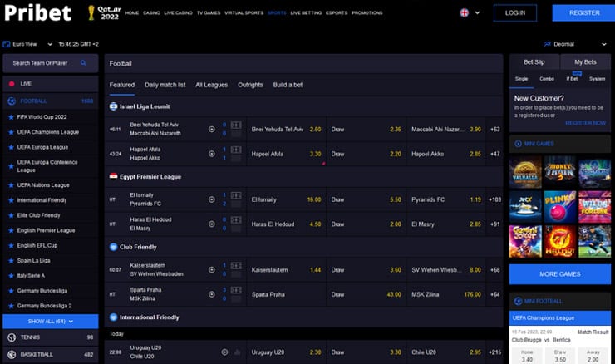Click the Mini Games section icon
615x364 pixels.
coord(518,144)
